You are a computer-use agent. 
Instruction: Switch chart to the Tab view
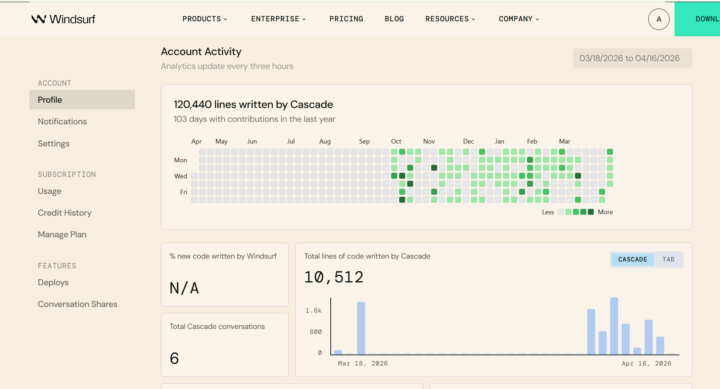pyautogui.click(x=668, y=259)
